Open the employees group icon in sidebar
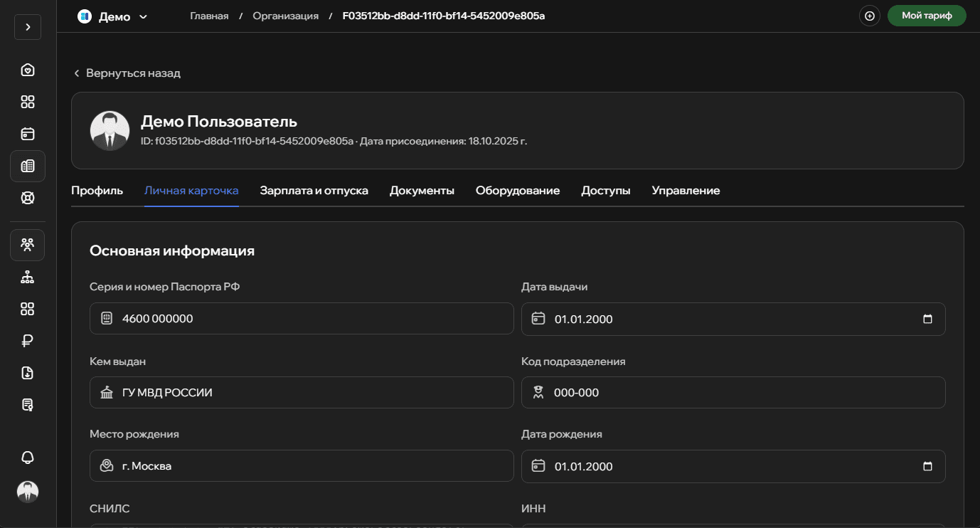This screenshot has width=980, height=528. tap(28, 245)
